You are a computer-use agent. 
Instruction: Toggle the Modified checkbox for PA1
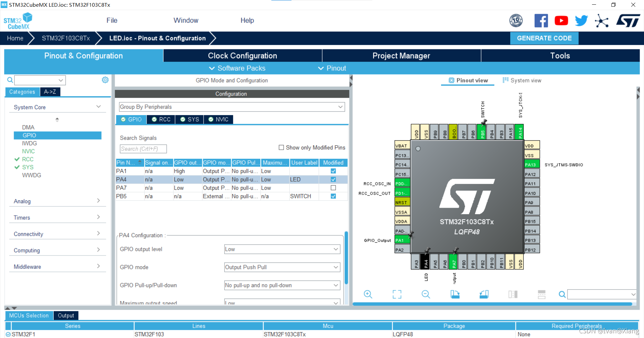pyautogui.click(x=333, y=171)
